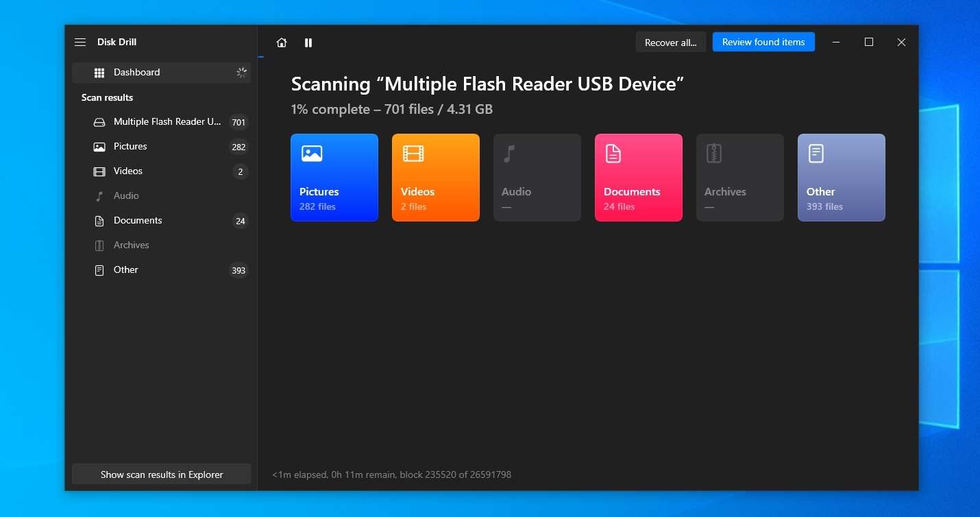The image size is (980, 517).
Task: Click "2 files" on the Videos card
Action: (x=413, y=206)
